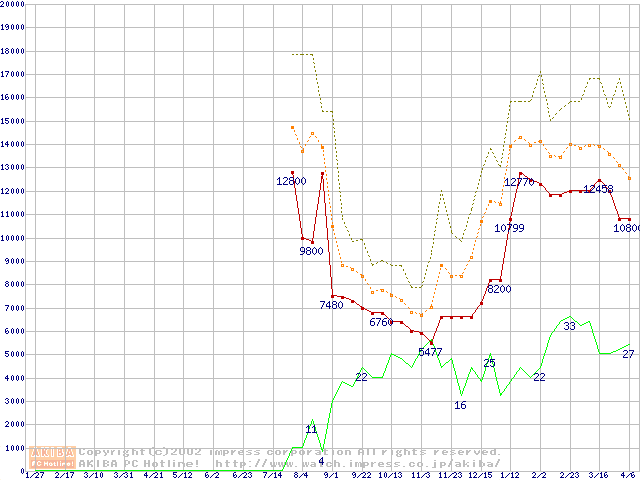
Task: Click the 8/4 date on x-axis
Action: tap(301, 475)
